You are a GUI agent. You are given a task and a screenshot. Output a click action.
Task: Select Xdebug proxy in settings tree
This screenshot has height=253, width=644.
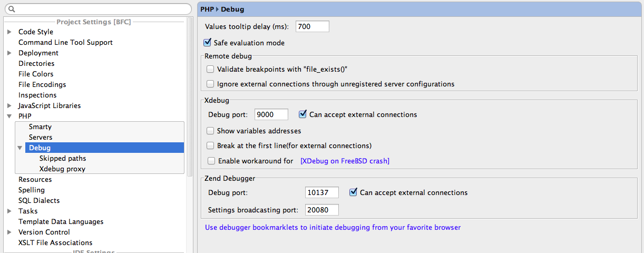[62, 169]
